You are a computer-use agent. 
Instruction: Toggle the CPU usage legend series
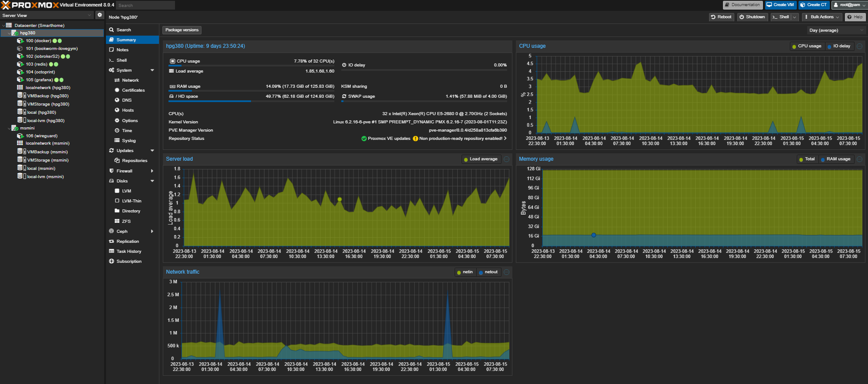(x=807, y=46)
